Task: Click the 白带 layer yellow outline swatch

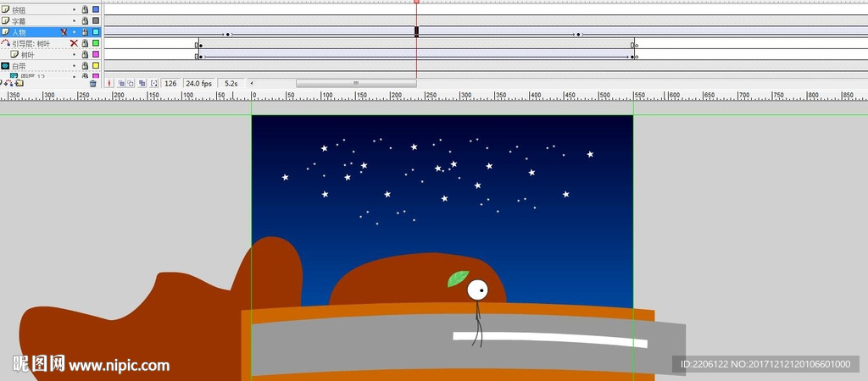Action: click(x=96, y=65)
